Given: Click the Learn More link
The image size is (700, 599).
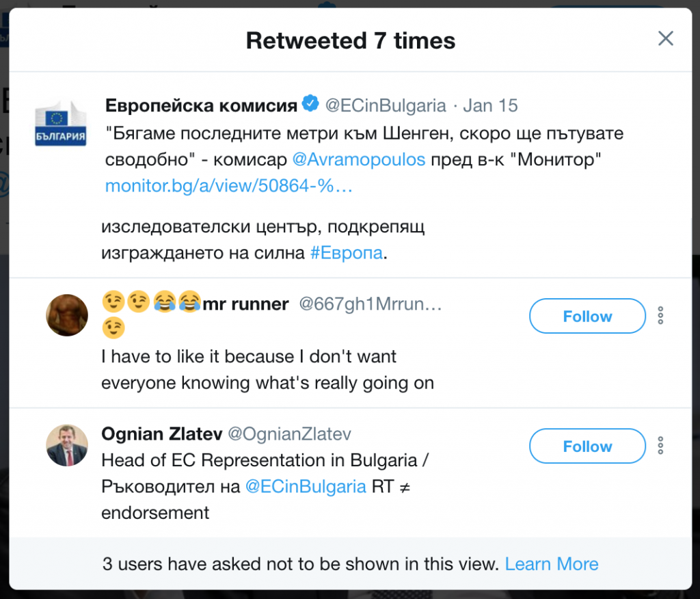Looking at the screenshot, I should (551, 564).
